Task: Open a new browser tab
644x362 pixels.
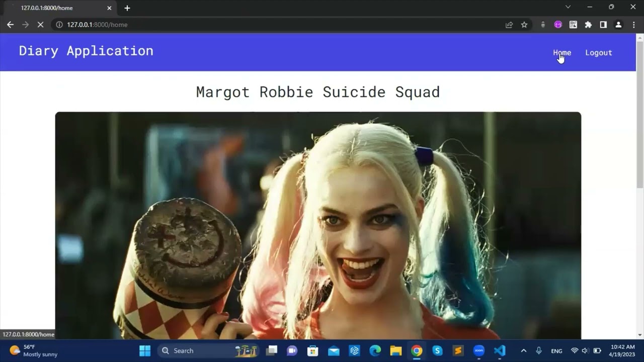Action: [127, 8]
